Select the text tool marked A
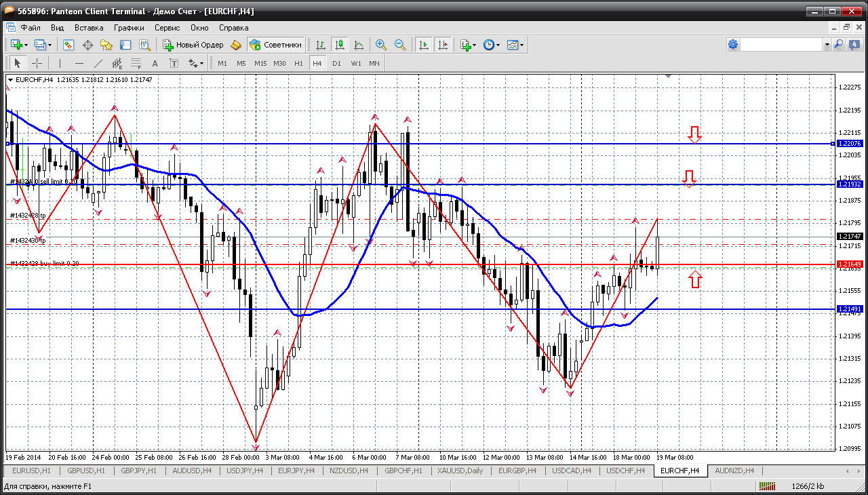This screenshot has height=495, width=868. click(155, 63)
